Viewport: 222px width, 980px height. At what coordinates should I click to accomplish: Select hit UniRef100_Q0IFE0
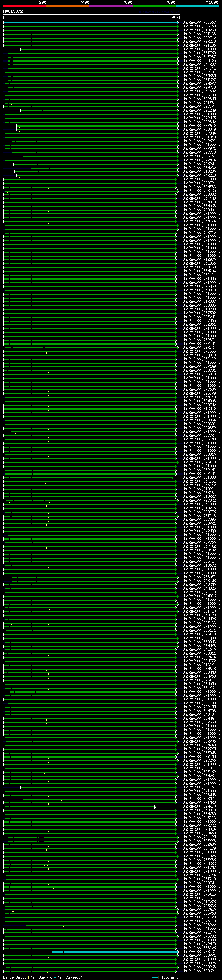pyautogui.click(x=199, y=612)
